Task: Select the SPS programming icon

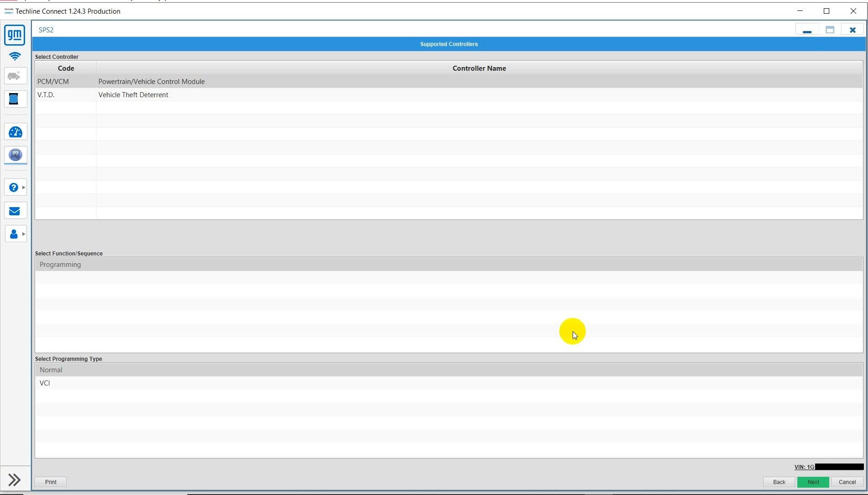Action: click(x=15, y=155)
